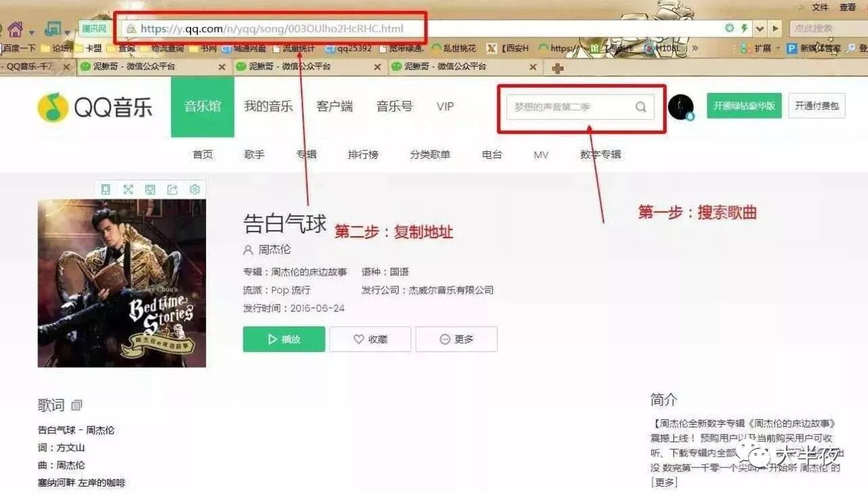Open the 卡盟 bookmark folder
This screenshot has width=868, height=494.
point(90,48)
